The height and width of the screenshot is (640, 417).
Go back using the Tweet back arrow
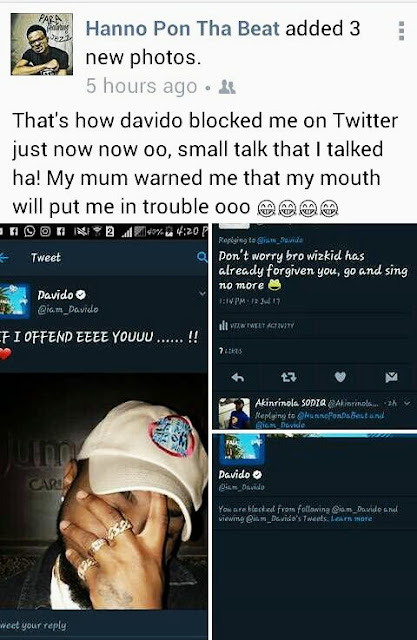pyautogui.click(x=4, y=258)
